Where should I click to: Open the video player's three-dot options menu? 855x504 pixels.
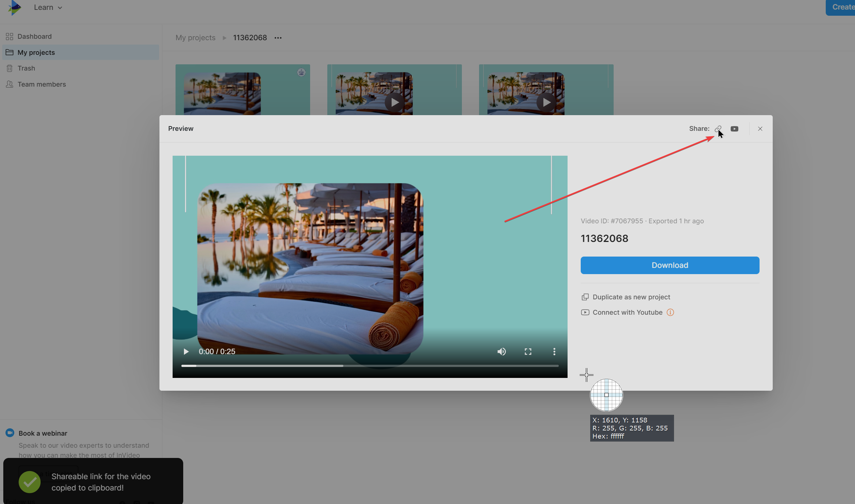pyautogui.click(x=555, y=351)
